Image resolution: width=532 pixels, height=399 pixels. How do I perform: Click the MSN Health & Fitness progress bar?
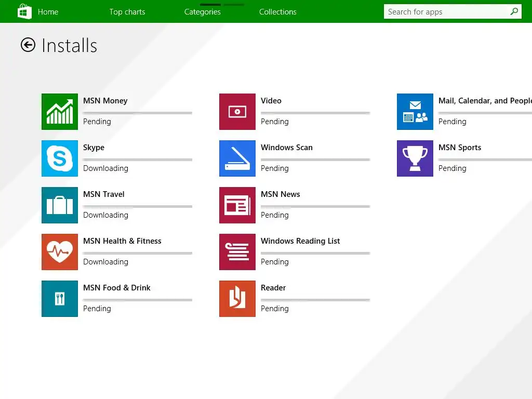[x=137, y=254]
